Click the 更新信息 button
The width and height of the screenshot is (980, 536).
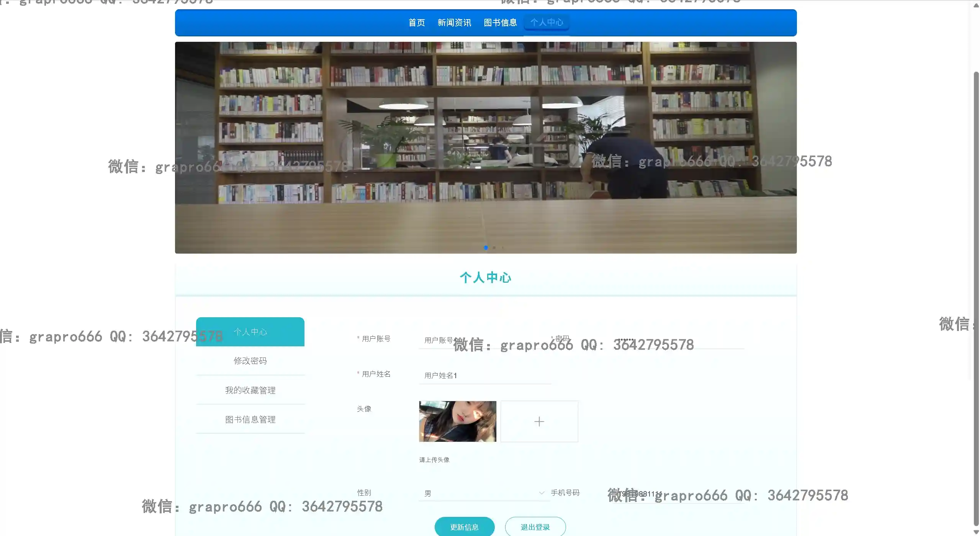[464, 527]
